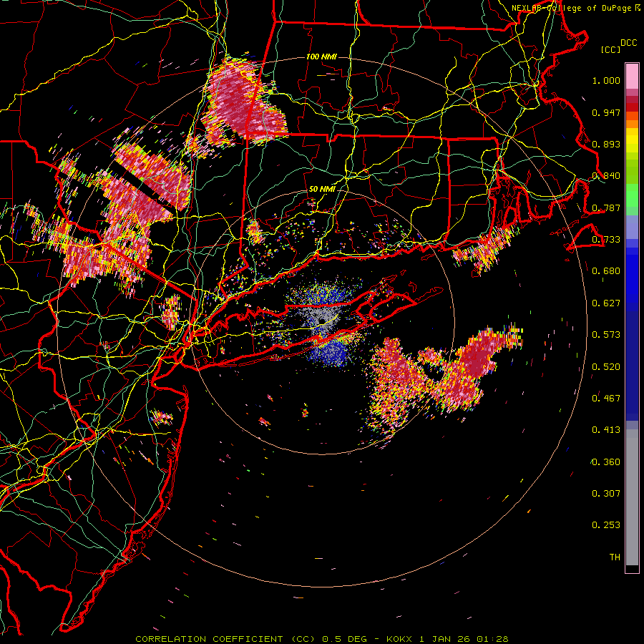
Task: Select the 0.893 scale value
Action: [x=606, y=144]
